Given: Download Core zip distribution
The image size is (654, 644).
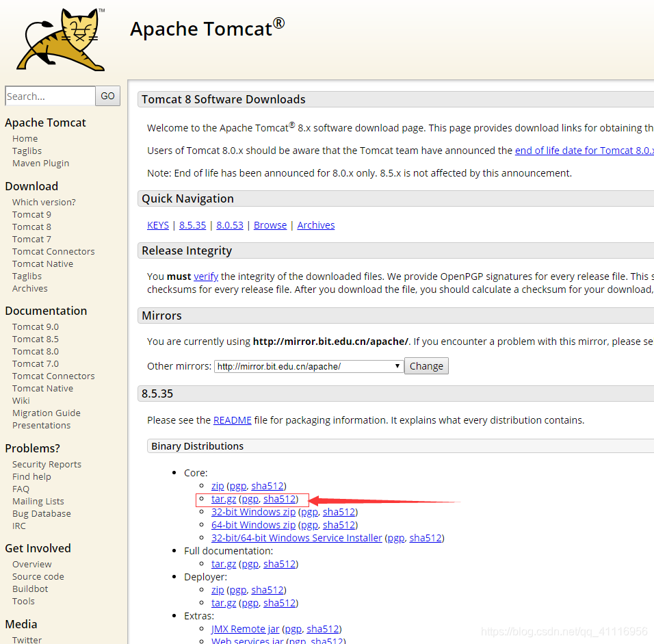Looking at the screenshot, I should [218, 486].
